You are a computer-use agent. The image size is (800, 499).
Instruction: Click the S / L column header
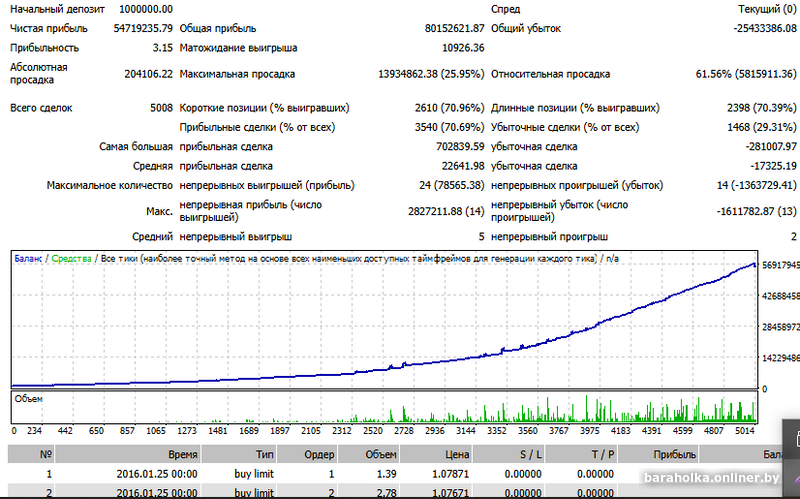[x=532, y=454]
